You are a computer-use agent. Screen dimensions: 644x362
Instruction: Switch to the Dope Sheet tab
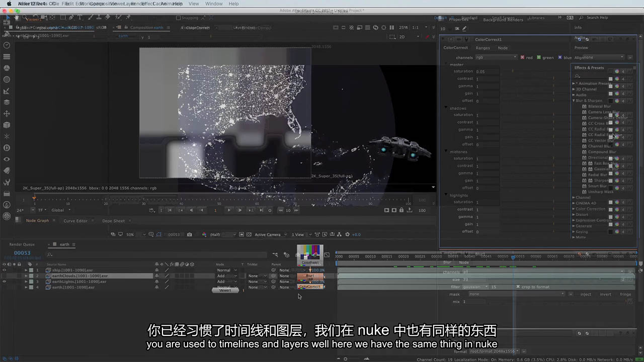pos(114,221)
